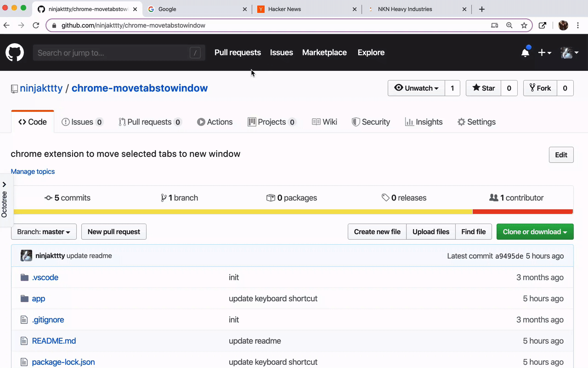
Task: Open latest commit a9495de
Action: [x=509, y=256]
